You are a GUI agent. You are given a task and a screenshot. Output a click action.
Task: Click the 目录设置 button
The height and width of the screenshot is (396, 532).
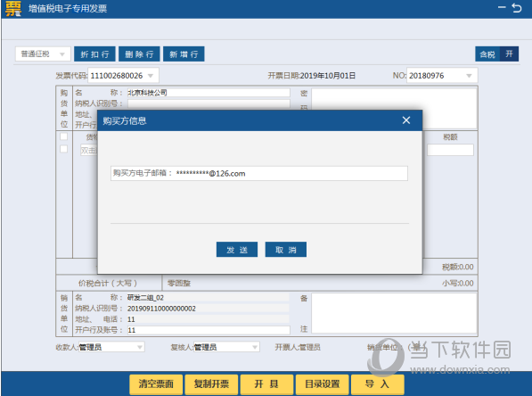323,384
